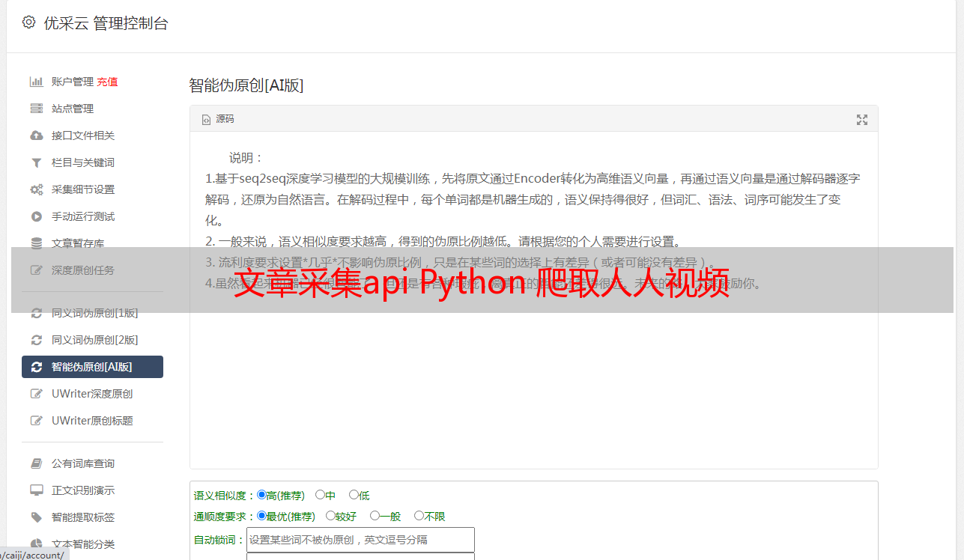This screenshot has width=964, height=560.
Task: Click the gears icon for 采集细节设置
Action: [x=36, y=189]
